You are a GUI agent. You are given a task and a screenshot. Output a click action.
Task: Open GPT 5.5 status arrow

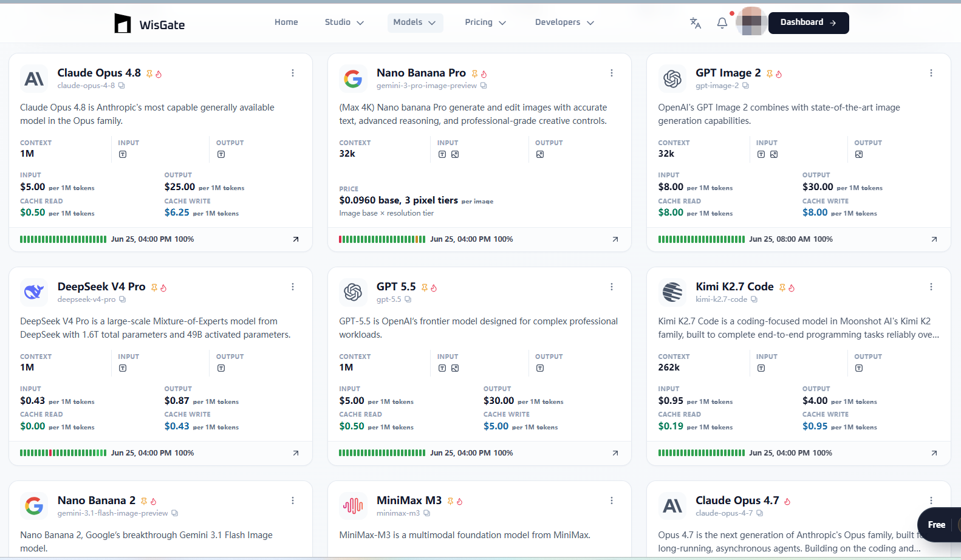click(x=615, y=453)
